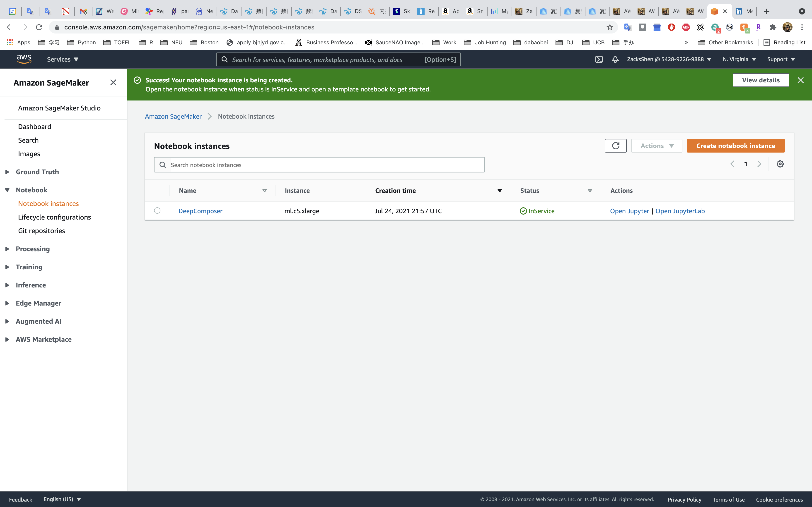The image size is (812, 507).
Task: Open AWS CloudShell terminal icon
Action: click(599, 59)
